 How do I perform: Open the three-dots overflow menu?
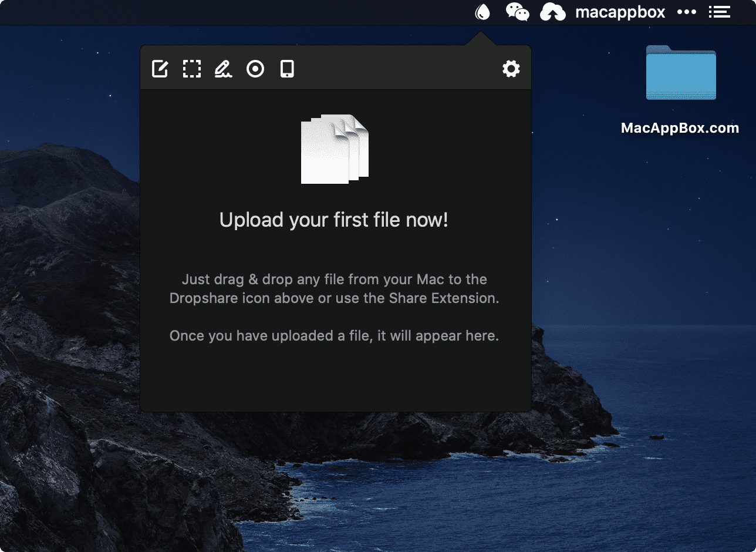point(687,12)
